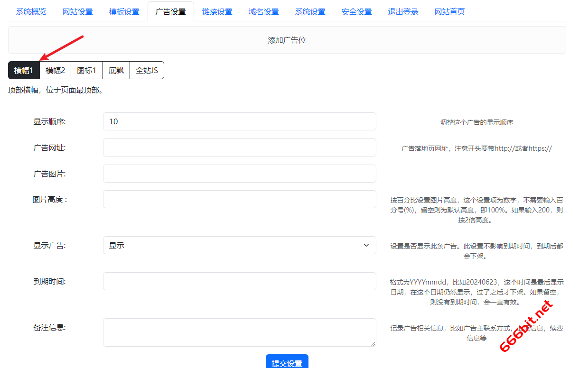Select the 横幅2 ad slot tab
This screenshot has width=588, height=368.
click(55, 70)
